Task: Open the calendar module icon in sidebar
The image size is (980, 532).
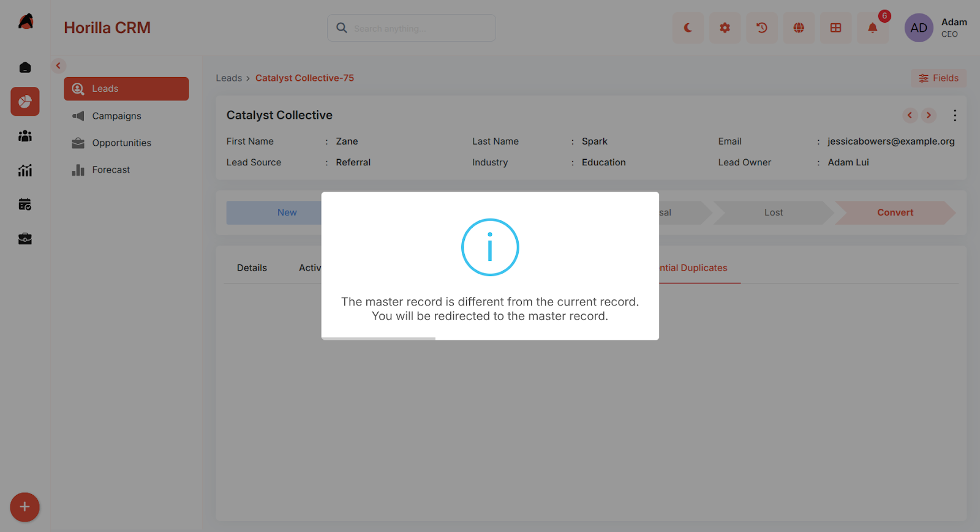Action: point(25,204)
